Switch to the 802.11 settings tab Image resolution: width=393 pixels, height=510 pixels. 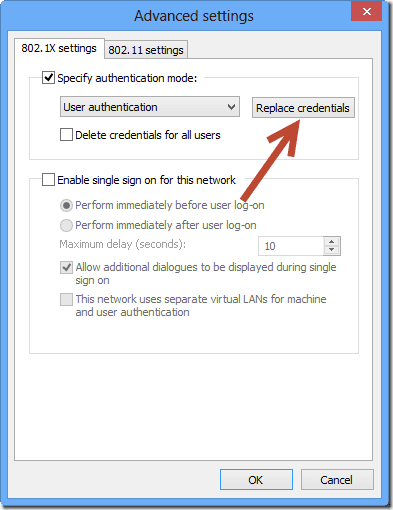click(146, 50)
